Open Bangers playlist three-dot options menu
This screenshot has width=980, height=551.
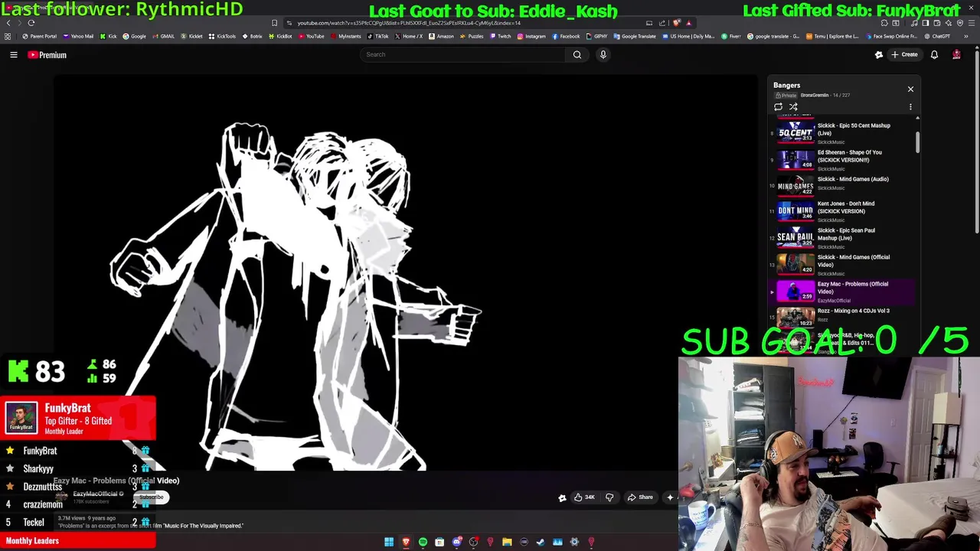tap(910, 107)
